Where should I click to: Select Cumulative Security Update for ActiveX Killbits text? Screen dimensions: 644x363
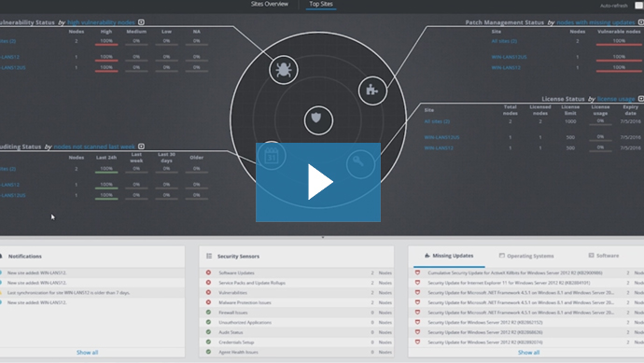click(515, 272)
